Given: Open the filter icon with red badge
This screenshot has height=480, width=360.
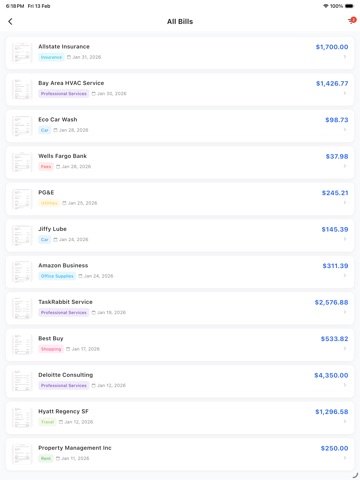Looking at the screenshot, I should click(x=352, y=21).
